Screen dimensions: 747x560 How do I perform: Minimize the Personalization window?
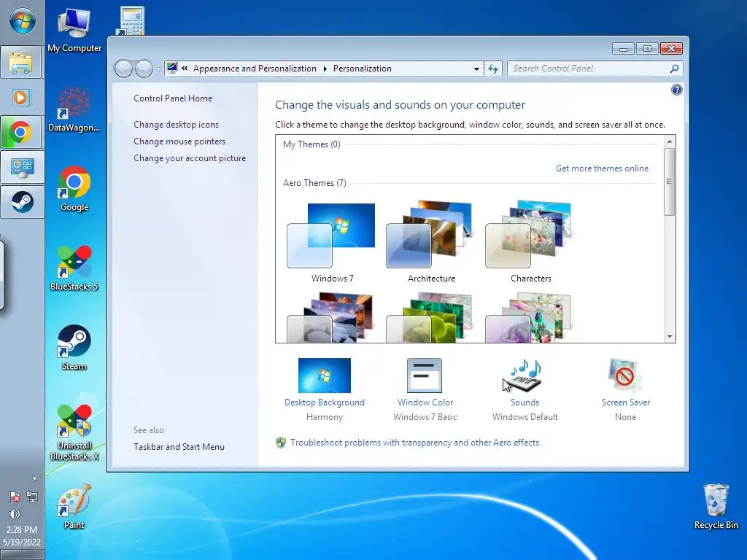(x=623, y=49)
